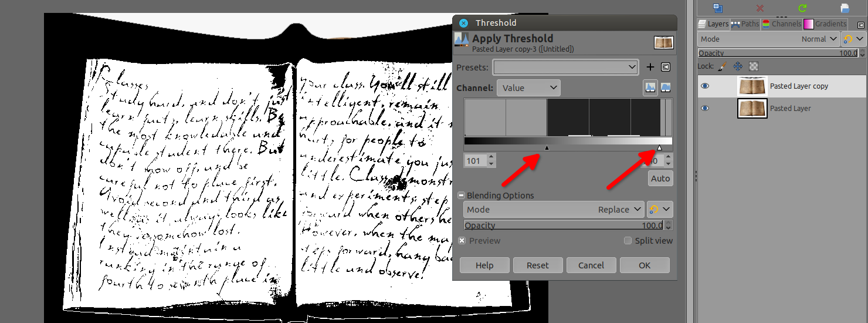Increase the low threshold value 101 stepper
This screenshot has height=323, width=868.
tap(491, 157)
